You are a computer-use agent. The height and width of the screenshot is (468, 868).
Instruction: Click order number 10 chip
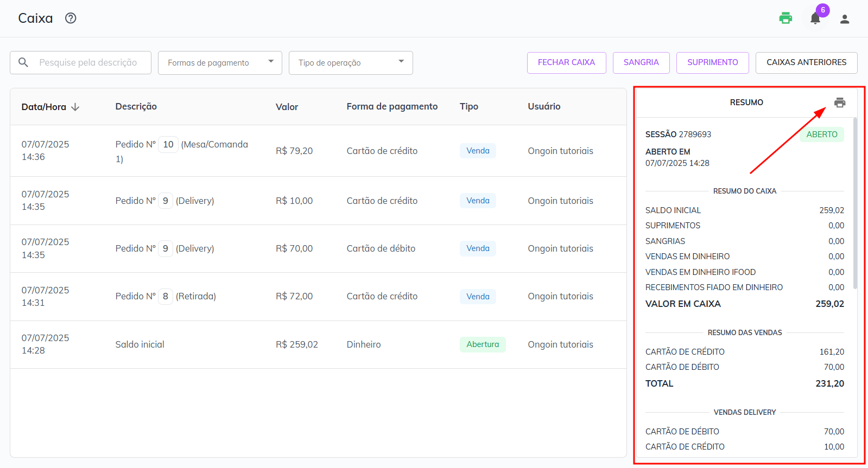tap(168, 145)
